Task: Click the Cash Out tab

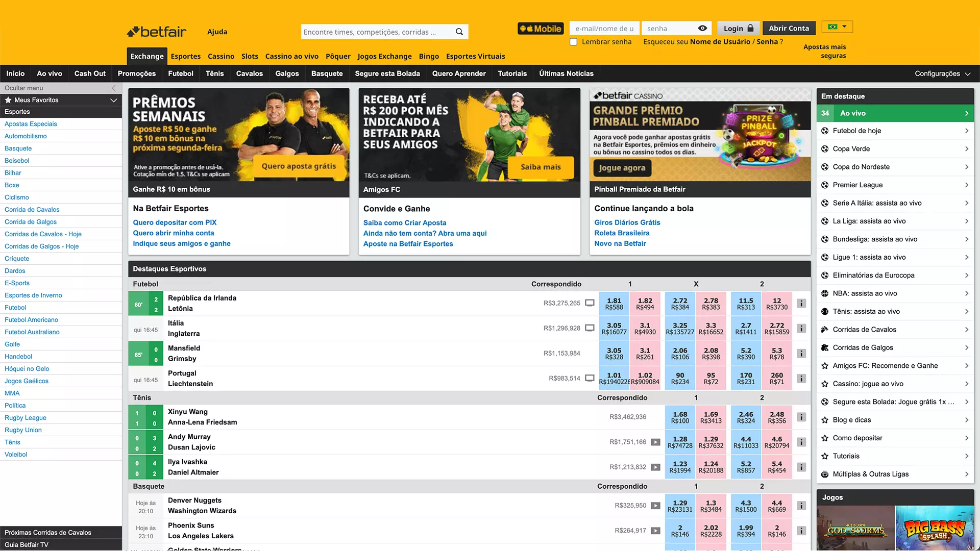Action: (x=89, y=73)
